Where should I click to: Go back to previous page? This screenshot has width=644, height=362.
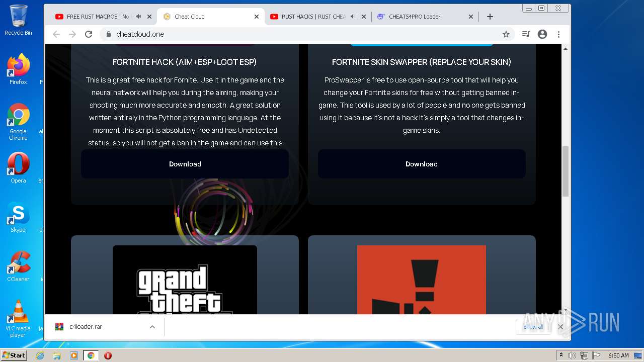click(56, 34)
